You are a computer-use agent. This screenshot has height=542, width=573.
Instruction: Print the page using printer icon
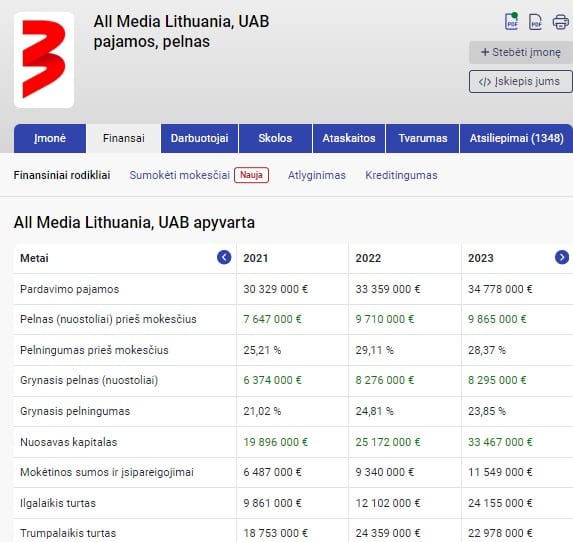[561, 22]
